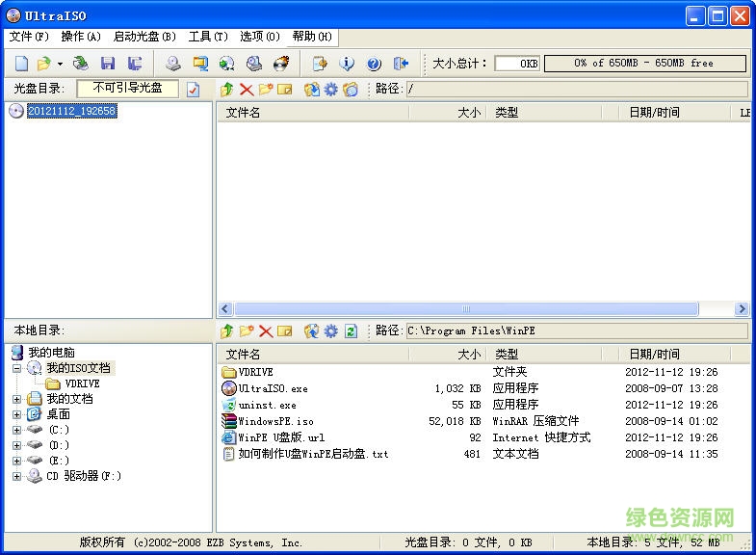Click the red X delete icon in disc pane
This screenshot has width=756, height=555.
pyautogui.click(x=247, y=90)
